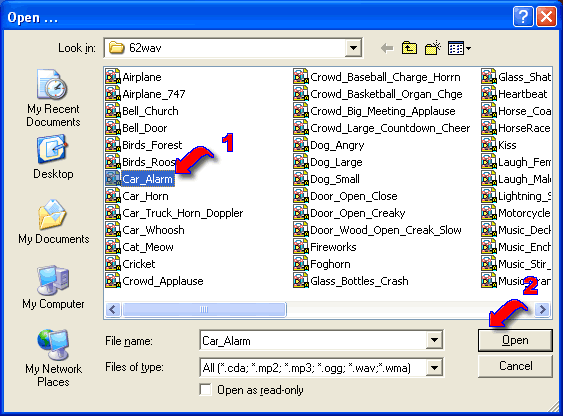
Task: Expand the File name dropdown arrow
Action: (434, 340)
